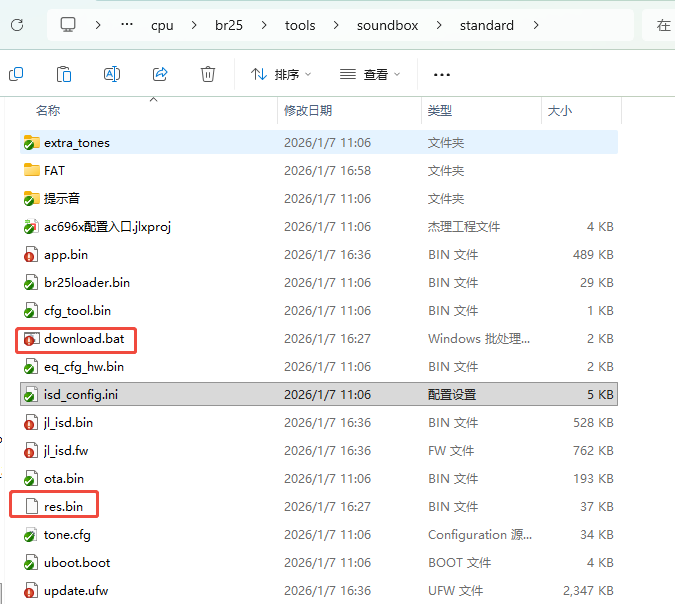This screenshot has height=604, width=675.
Task: Select the jl_isd.bin file icon
Action: pos(31,422)
